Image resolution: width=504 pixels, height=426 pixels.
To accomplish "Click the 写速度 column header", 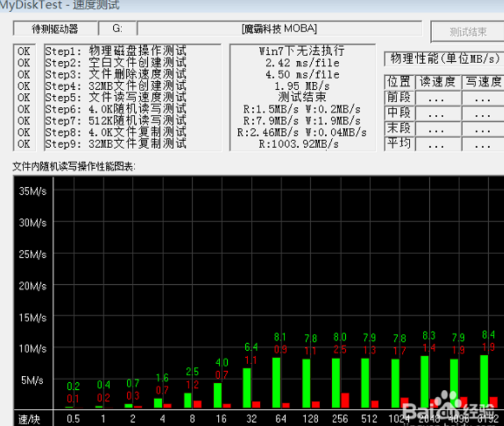I will (x=483, y=82).
